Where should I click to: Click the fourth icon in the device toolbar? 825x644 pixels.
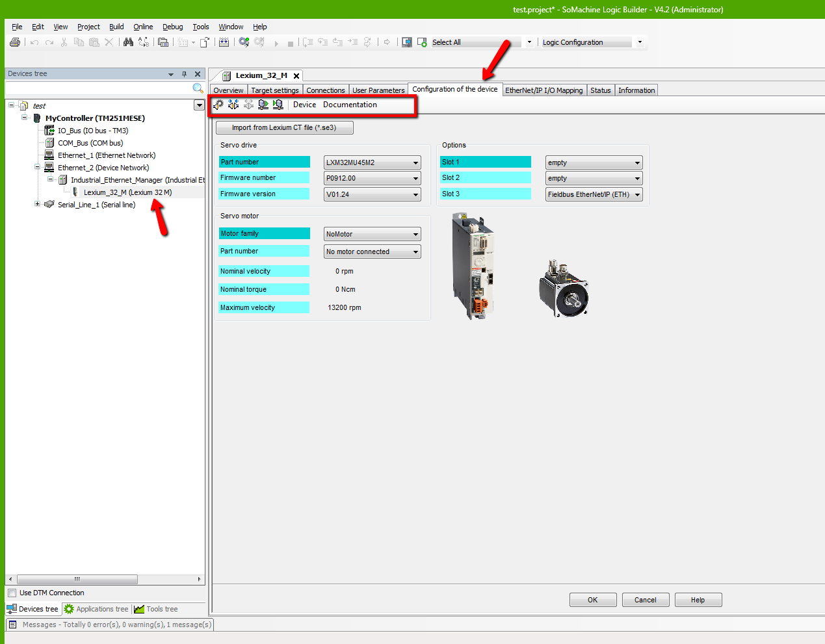point(263,104)
